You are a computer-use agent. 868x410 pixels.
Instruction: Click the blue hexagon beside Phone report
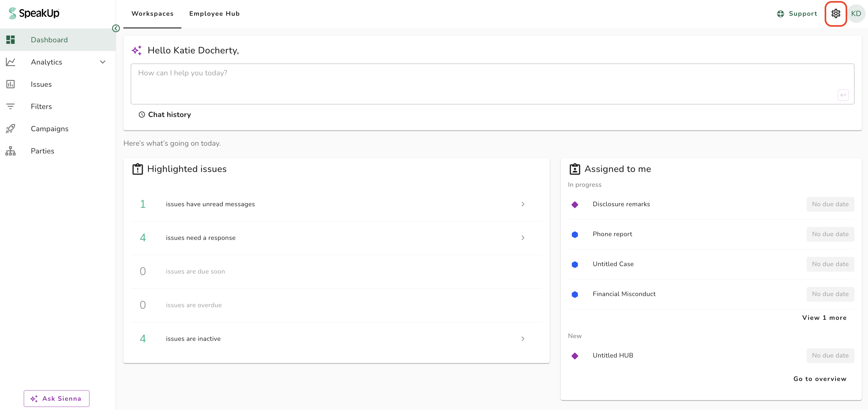point(575,234)
